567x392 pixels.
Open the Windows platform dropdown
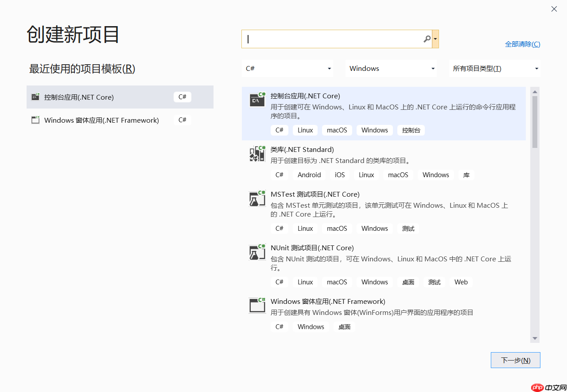(x=391, y=68)
